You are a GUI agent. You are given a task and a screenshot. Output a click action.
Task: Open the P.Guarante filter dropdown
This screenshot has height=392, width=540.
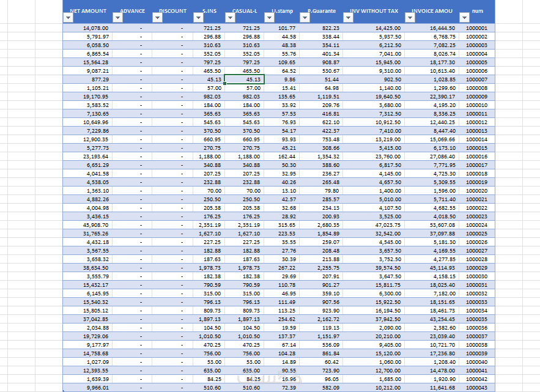click(x=305, y=18)
